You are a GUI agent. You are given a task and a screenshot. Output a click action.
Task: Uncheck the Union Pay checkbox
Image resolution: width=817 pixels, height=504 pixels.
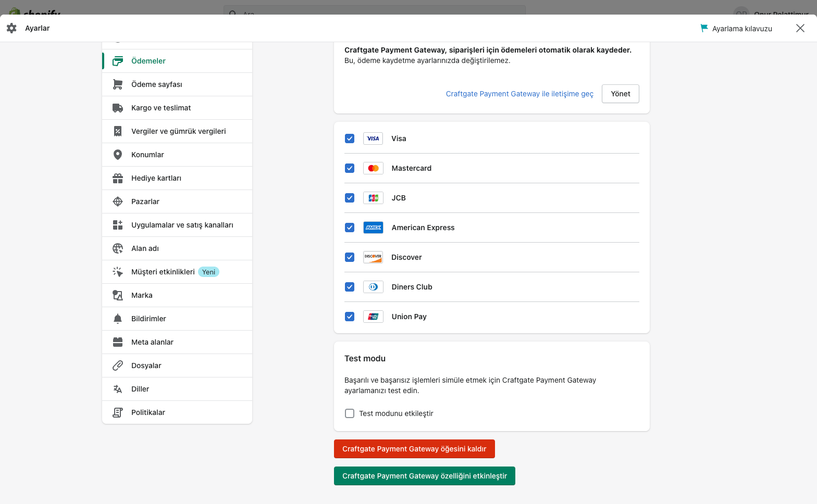point(350,317)
